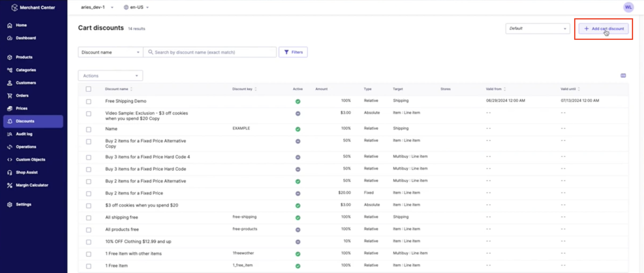Click the Margin Calculator percent icon
The height and width of the screenshot is (273, 644).
click(x=10, y=185)
